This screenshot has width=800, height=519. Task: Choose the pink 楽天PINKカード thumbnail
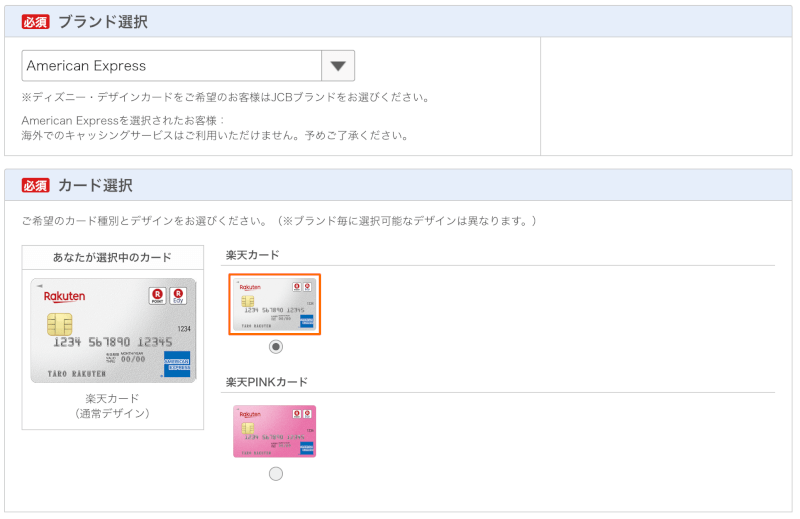(x=275, y=431)
